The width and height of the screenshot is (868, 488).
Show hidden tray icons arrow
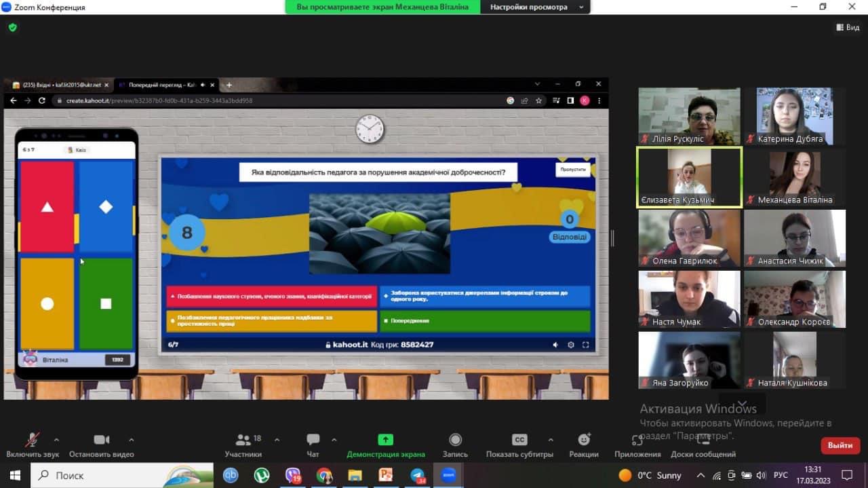point(701,475)
